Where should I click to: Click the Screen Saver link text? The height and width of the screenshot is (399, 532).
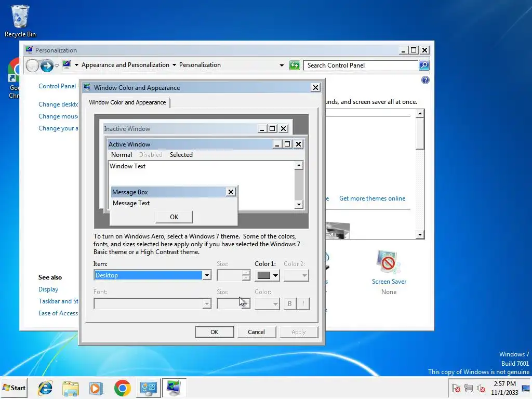click(x=389, y=282)
